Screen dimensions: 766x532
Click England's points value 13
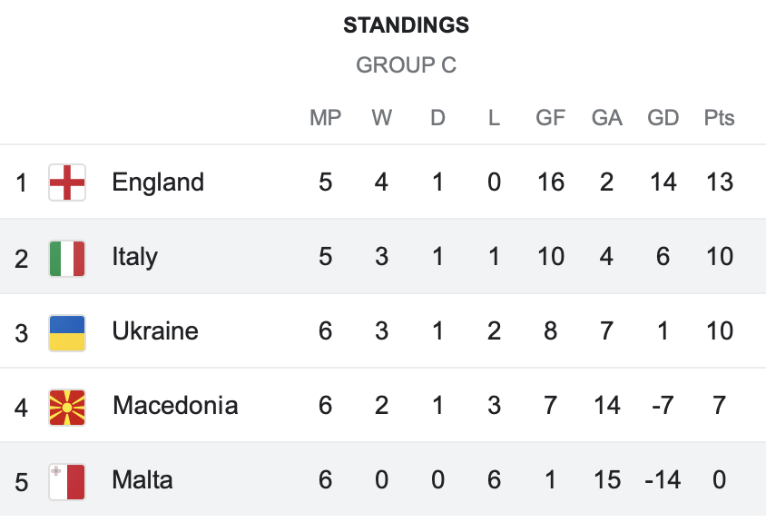719,182
